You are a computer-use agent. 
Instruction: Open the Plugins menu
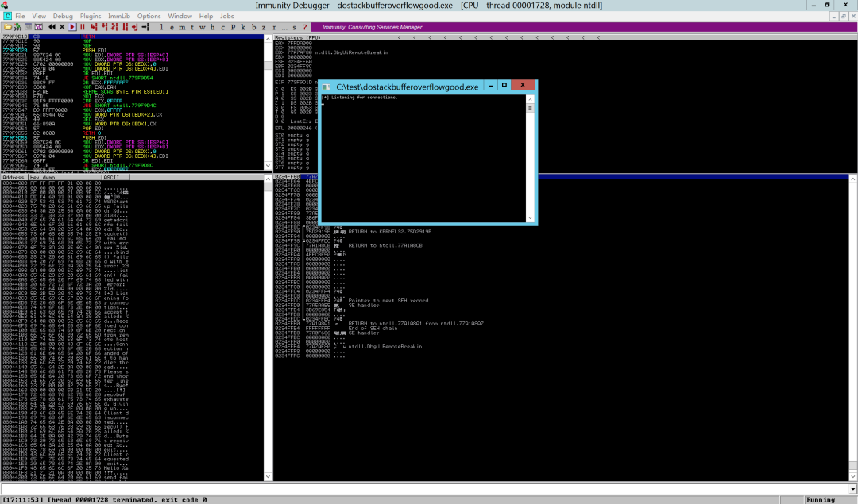[x=91, y=16]
